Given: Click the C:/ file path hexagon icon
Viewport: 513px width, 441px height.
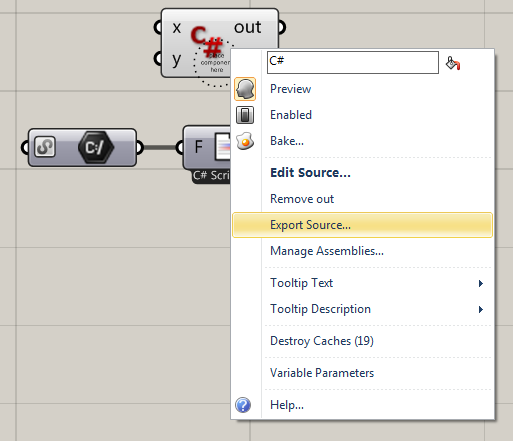Looking at the screenshot, I should click(x=96, y=147).
